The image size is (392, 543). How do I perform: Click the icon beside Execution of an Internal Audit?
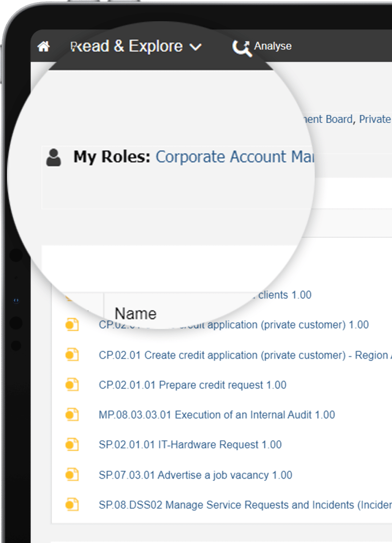pos(72,415)
